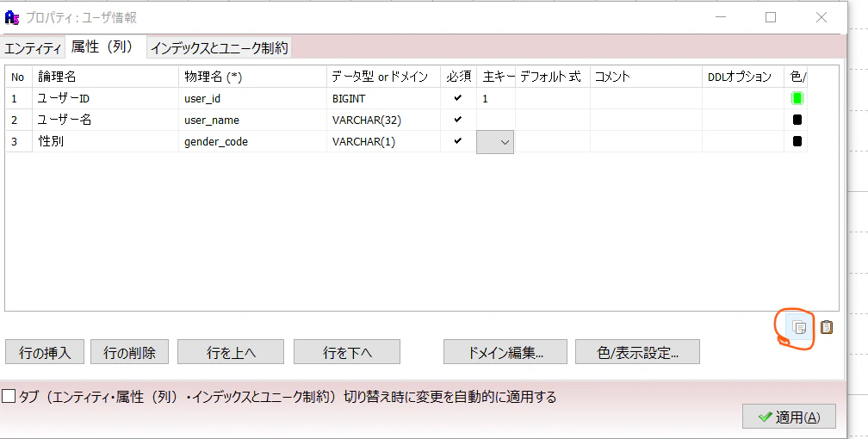Select the ユーザーID logical name cell
The height and width of the screenshot is (439, 868).
pyautogui.click(x=106, y=98)
